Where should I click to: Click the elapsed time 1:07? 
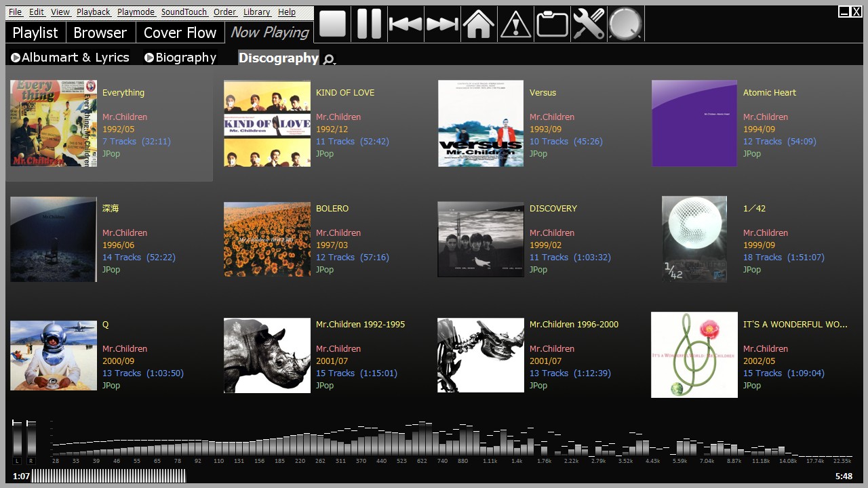click(x=21, y=476)
